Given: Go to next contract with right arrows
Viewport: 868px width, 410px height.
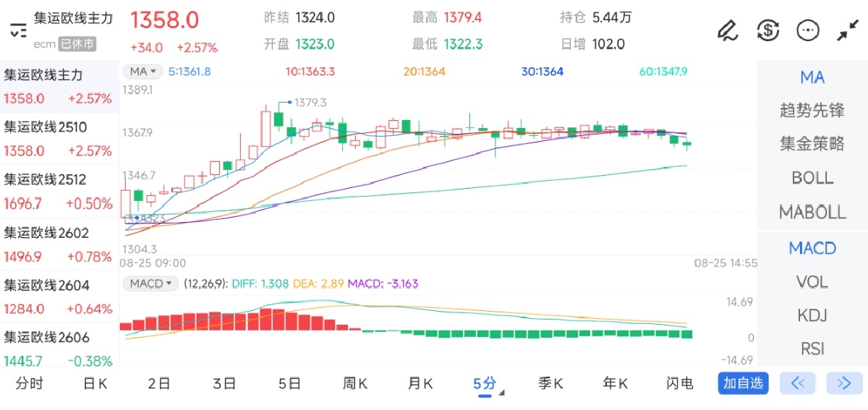Looking at the screenshot, I should [843, 383].
